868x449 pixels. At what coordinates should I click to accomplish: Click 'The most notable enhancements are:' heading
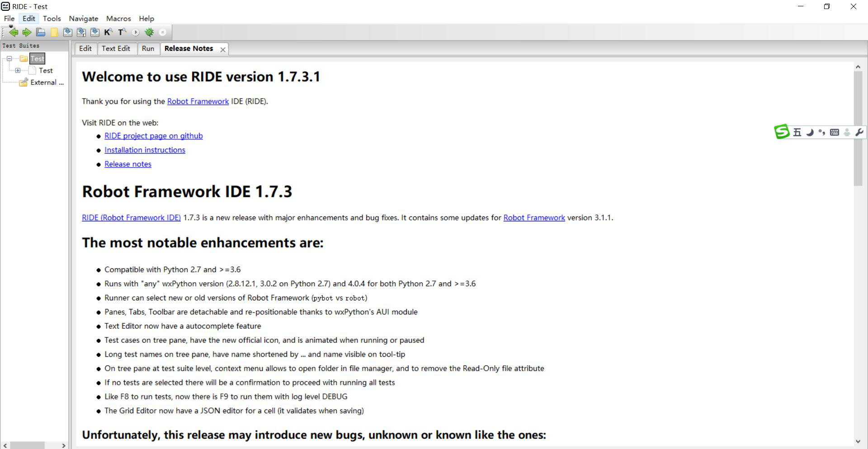203,243
